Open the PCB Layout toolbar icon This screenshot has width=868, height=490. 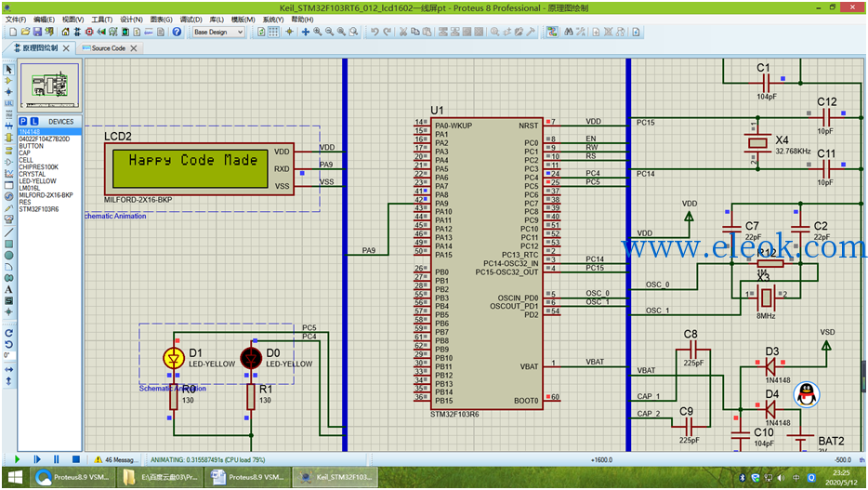89,33
